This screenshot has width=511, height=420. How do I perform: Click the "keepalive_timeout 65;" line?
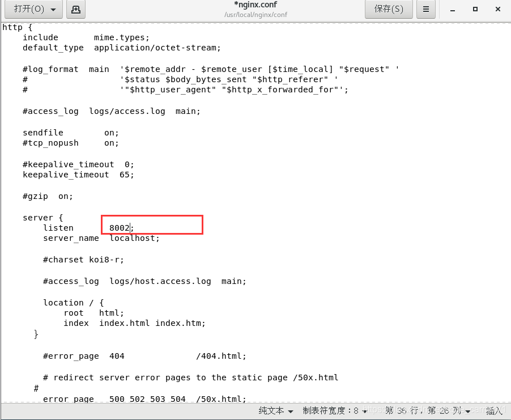coord(78,175)
